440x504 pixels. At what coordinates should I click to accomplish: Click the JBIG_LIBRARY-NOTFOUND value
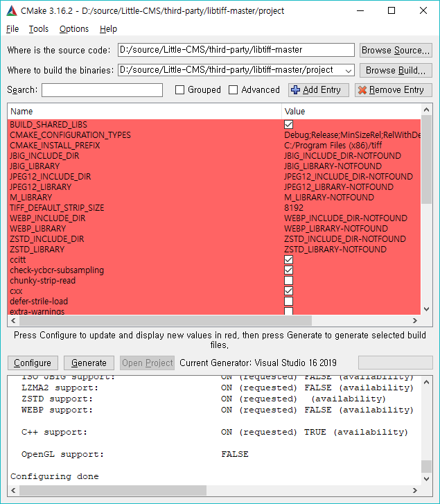point(333,166)
